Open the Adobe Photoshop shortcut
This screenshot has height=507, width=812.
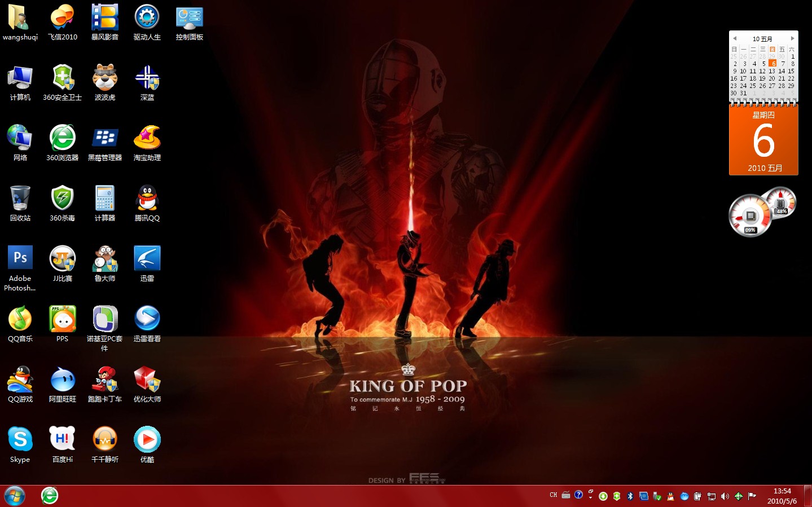20,268
